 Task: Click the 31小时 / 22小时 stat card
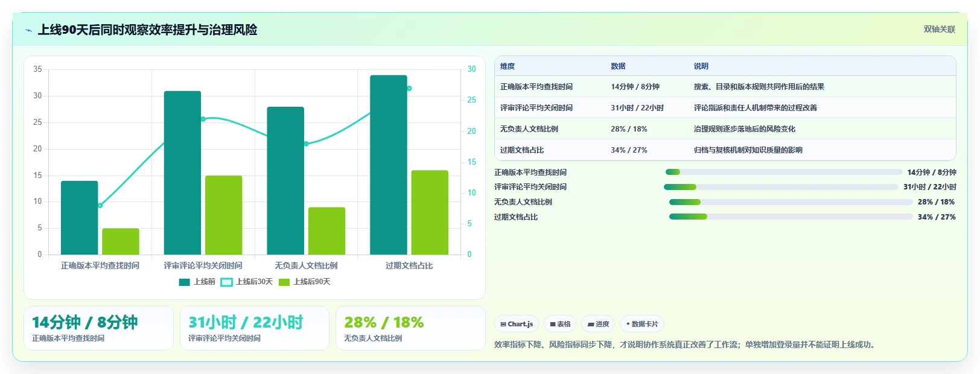coord(255,328)
